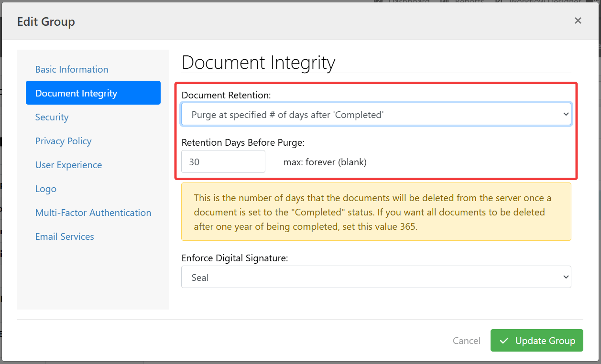
Task: Select the Document Integrity sidebar item
Action: (93, 93)
